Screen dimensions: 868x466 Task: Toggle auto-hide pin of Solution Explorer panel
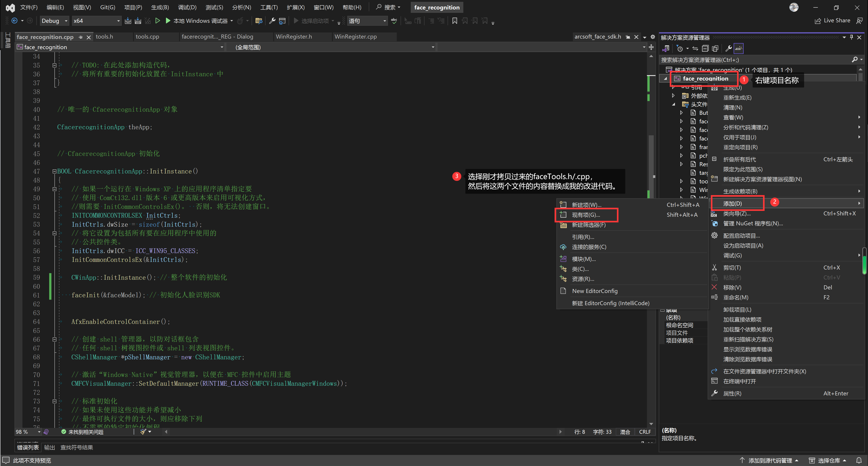coord(852,37)
